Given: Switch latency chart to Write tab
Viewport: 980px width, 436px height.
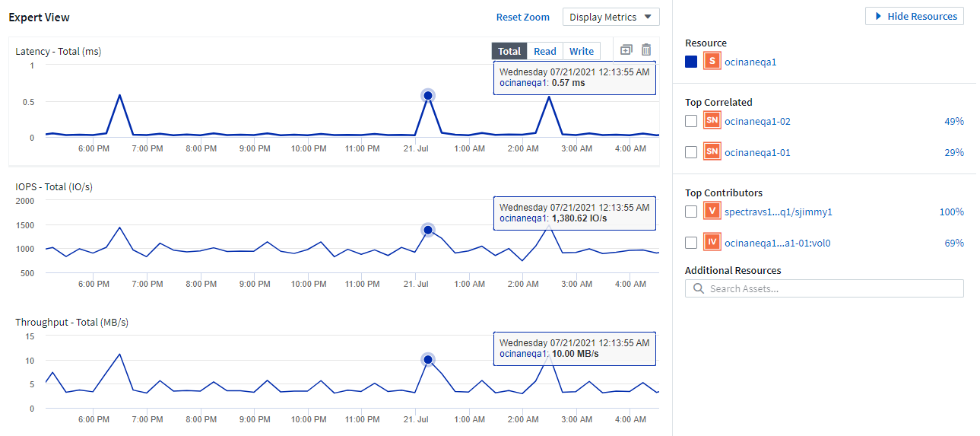Looking at the screenshot, I should point(582,51).
